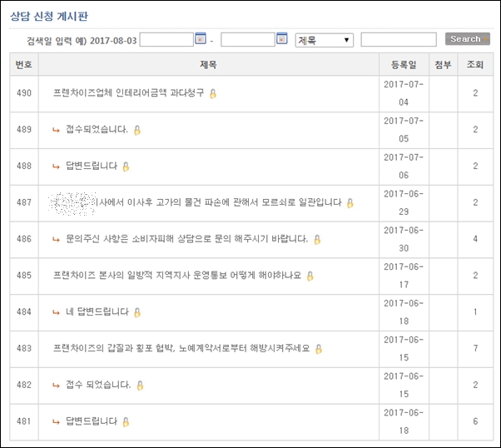The height and width of the screenshot is (448, 501).
Task: Open reply 네 답변드립니다 in row 484
Action: pos(97,312)
